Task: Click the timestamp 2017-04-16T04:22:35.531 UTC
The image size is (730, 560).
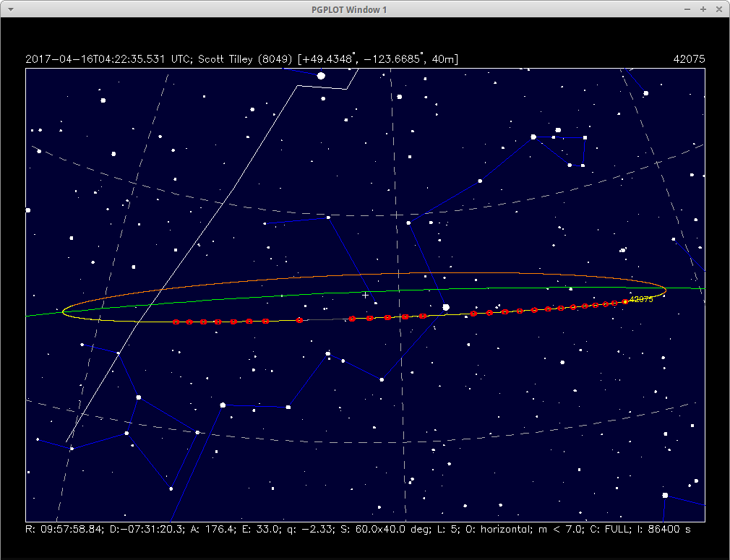Action: click(x=107, y=59)
